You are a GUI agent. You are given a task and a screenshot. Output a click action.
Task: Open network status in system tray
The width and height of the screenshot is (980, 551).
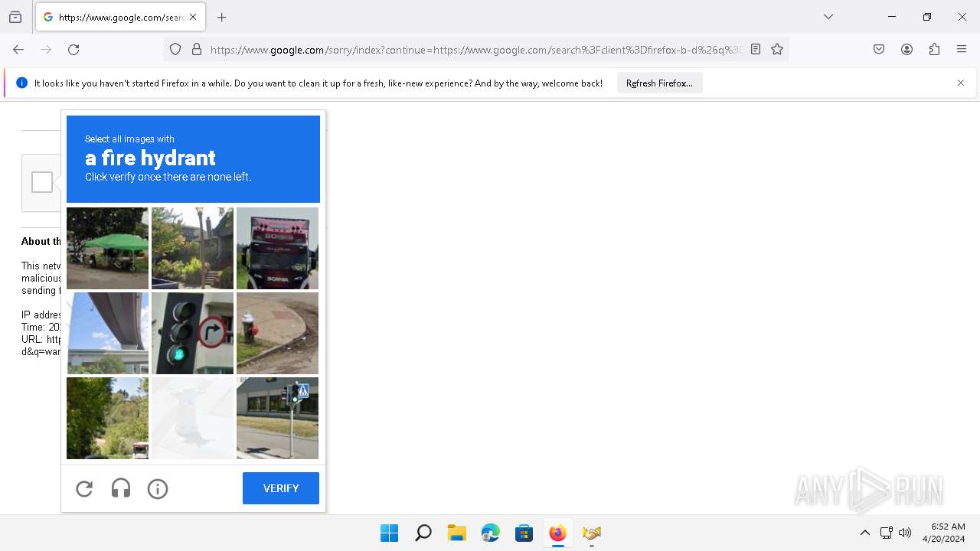(886, 533)
